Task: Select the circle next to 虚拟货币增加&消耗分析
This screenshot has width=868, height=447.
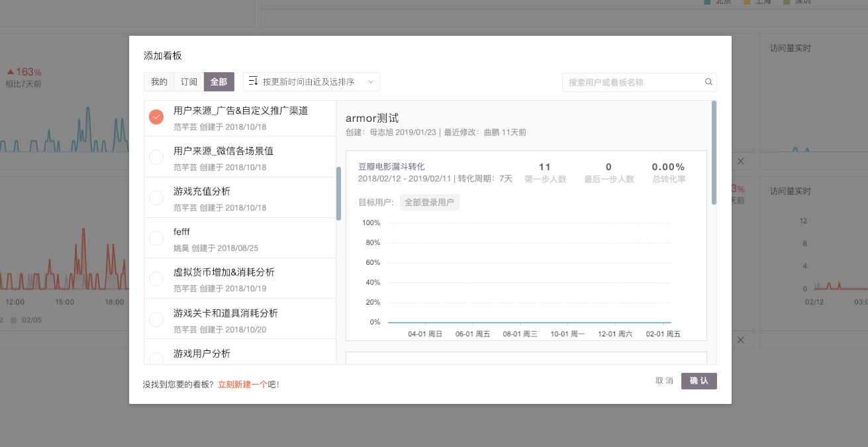Action: pos(156,279)
